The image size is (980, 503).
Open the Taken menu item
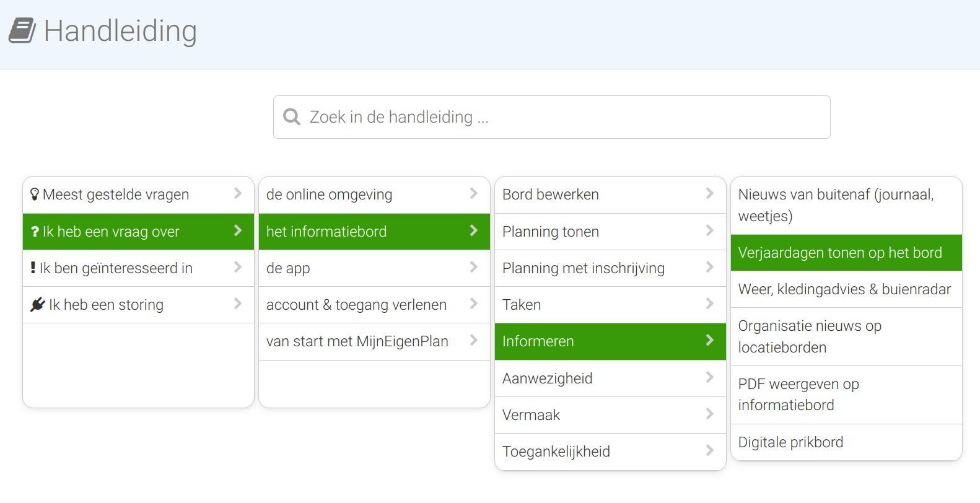[x=610, y=305]
